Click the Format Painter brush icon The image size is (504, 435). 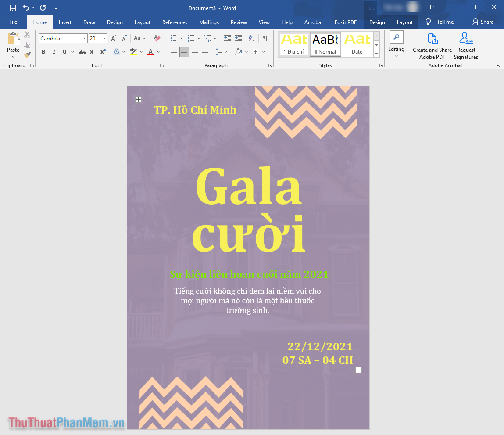tap(27, 55)
